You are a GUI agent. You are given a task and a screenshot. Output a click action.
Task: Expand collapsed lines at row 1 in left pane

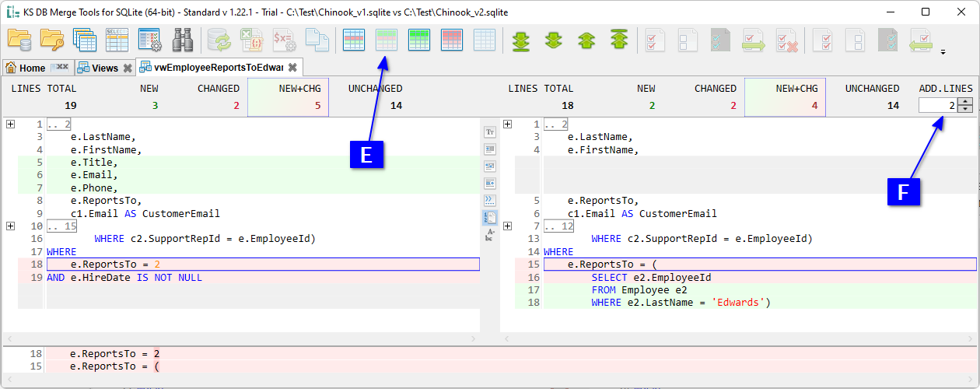tap(10, 124)
